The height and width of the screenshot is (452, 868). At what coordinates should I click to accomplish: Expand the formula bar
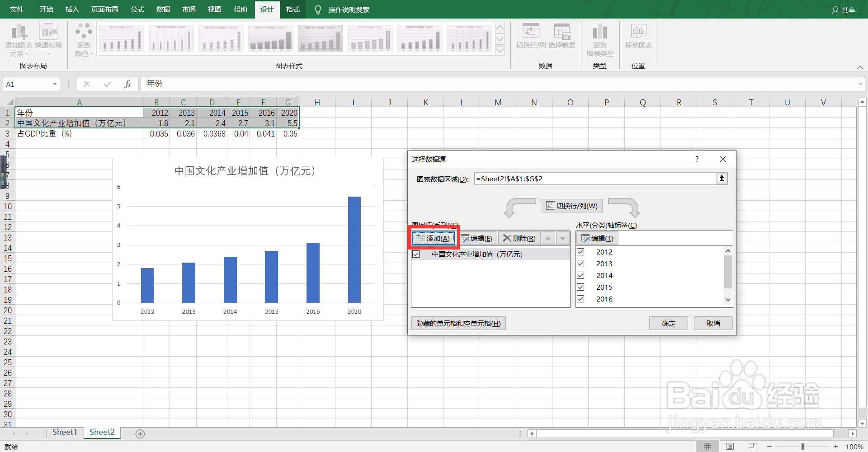point(860,84)
